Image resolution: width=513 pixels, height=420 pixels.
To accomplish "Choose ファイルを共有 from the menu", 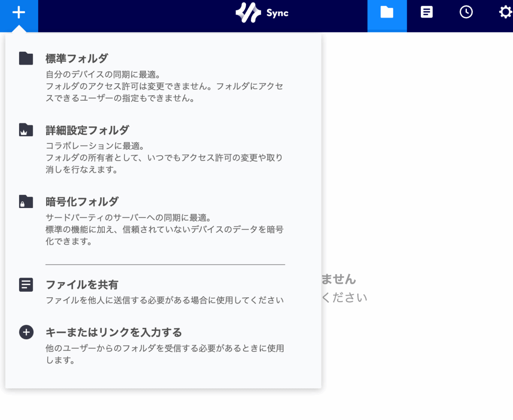I will pyautogui.click(x=82, y=285).
